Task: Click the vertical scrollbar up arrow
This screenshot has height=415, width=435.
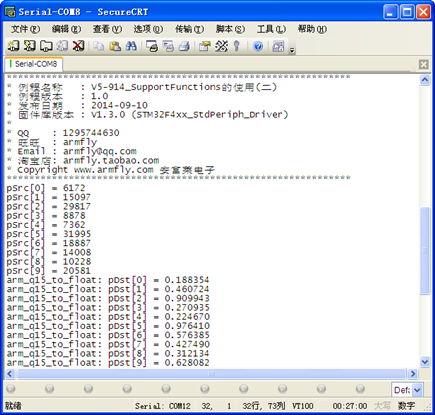Action: coord(425,80)
